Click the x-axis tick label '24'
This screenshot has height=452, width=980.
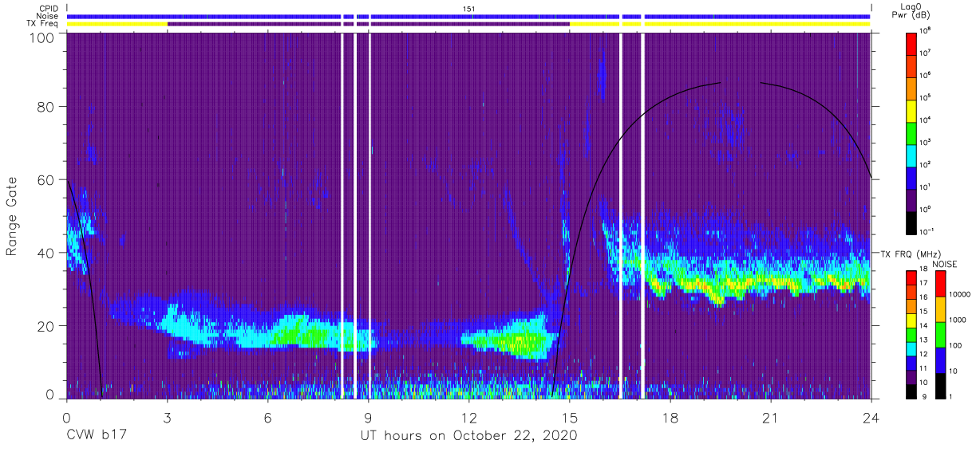pyautogui.click(x=871, y=417)
